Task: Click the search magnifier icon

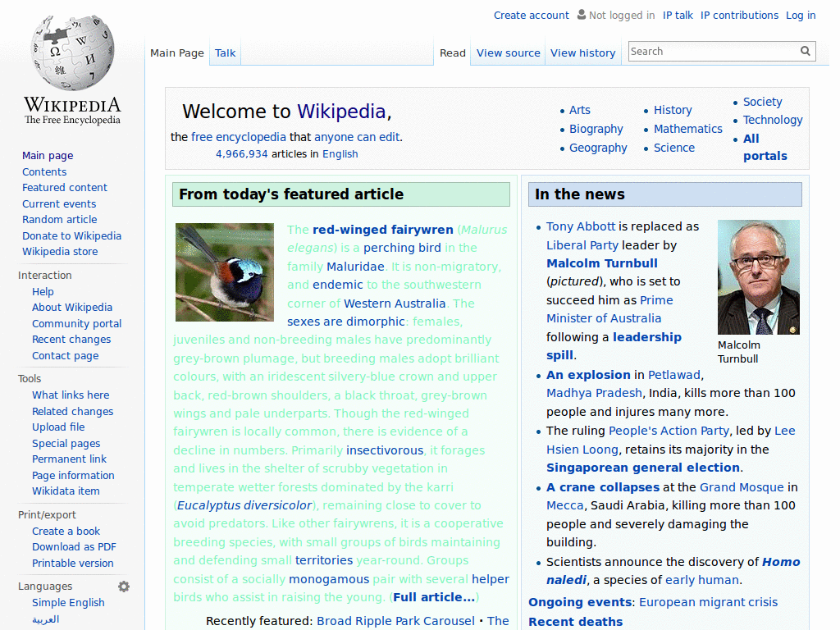Action: pos(806,51)
